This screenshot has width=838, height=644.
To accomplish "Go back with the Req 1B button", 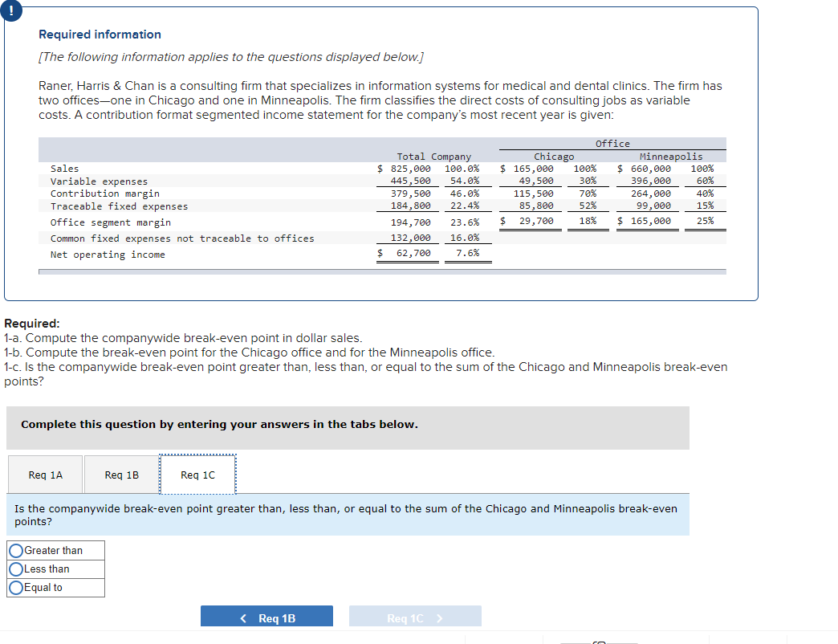I will click(266, 618).
